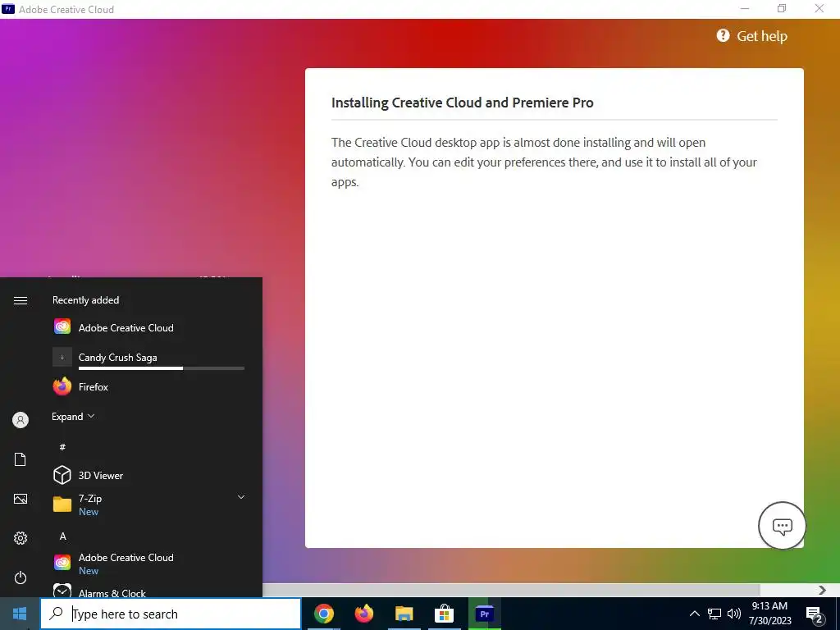Click the taskbar clock and date

click(x=769, y=614)
